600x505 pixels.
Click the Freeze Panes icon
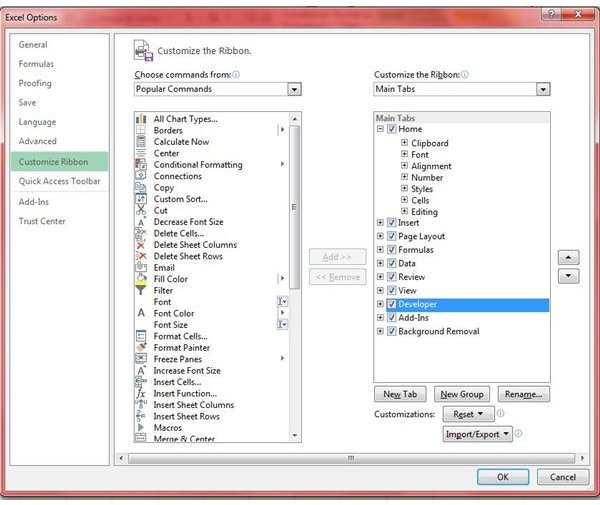141,359
